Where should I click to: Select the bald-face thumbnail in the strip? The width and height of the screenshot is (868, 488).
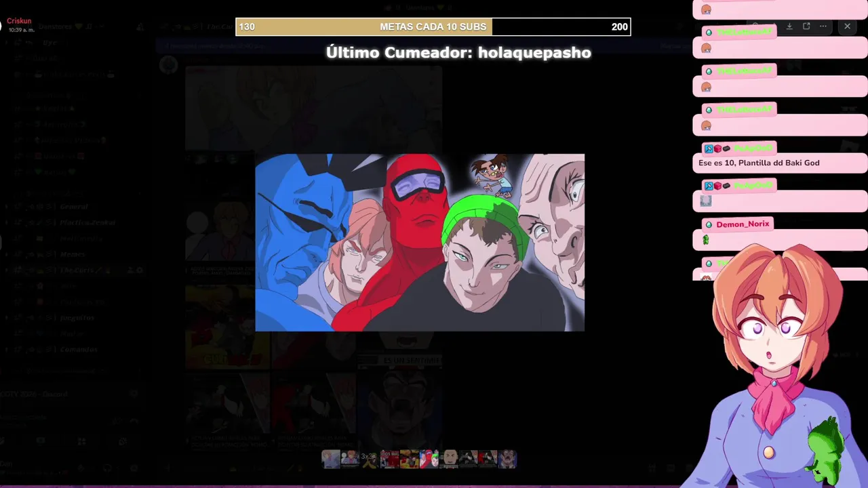tap(449, 459)
